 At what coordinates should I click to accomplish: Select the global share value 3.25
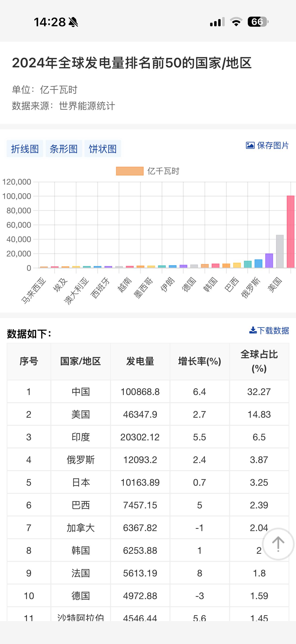259,483
